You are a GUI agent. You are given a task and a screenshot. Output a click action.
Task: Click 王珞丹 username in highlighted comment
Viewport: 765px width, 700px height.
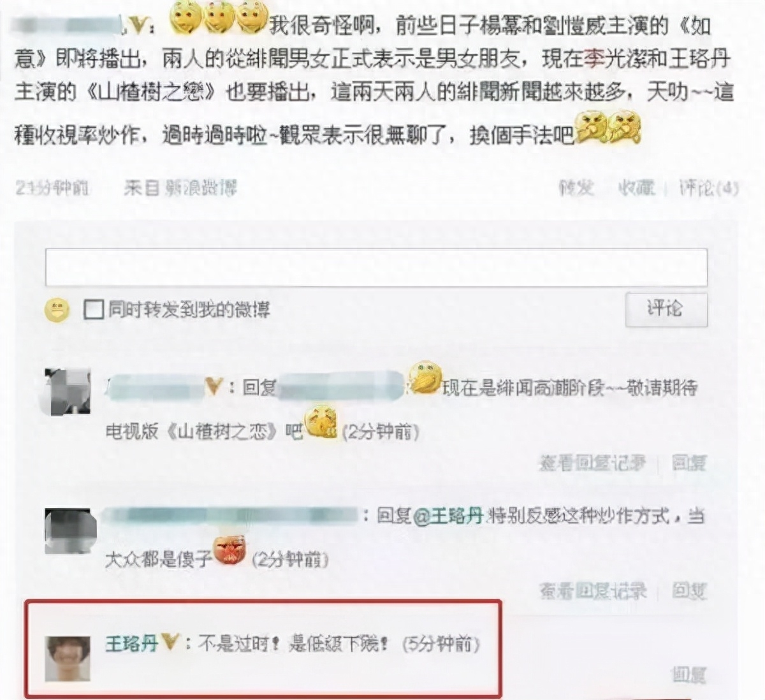pyautogui.click(x=131, y=643)
